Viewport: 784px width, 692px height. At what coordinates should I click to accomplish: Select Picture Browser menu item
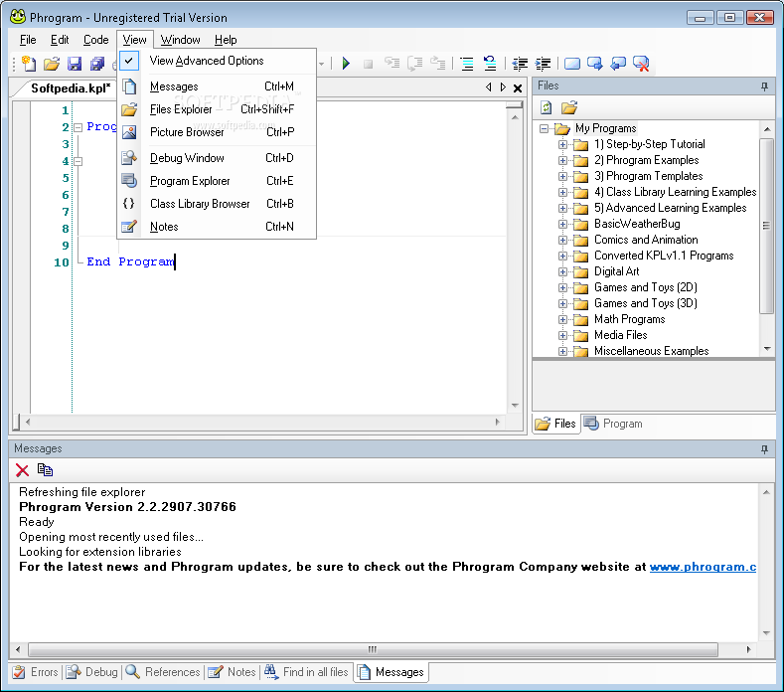tap(217, 132)
